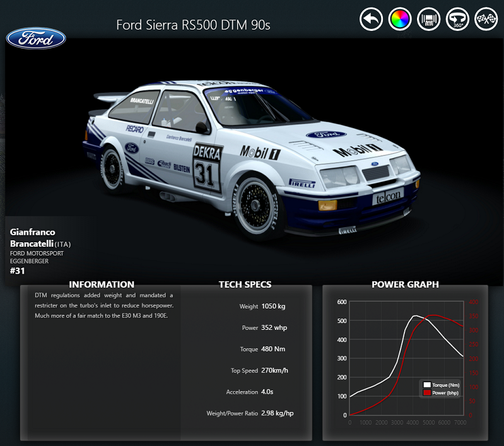This screenshot has height=446, width=504.
Task: Click the back arrow icon
Action: tap(371, 20)
